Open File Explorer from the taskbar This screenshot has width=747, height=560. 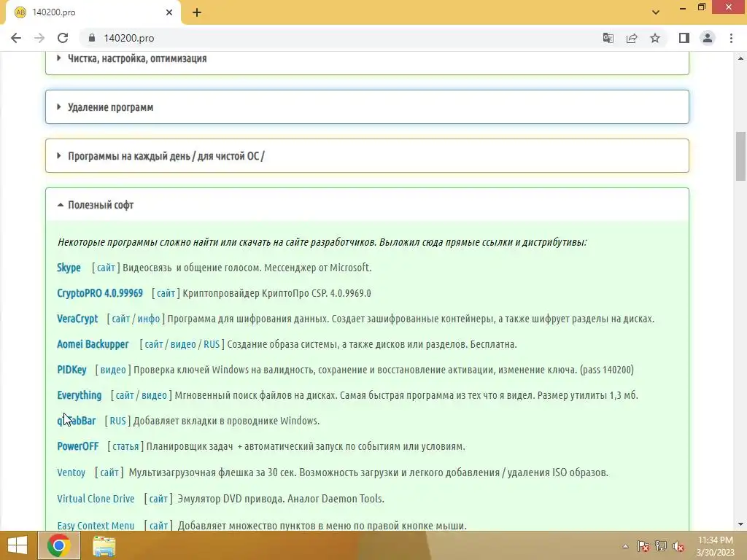104,546
